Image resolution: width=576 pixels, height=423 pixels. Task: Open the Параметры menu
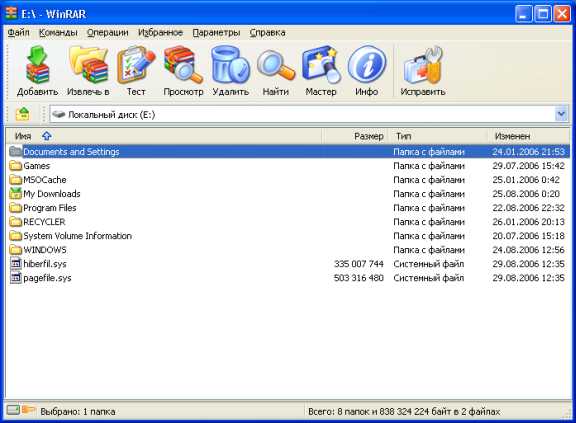[216, 32]
